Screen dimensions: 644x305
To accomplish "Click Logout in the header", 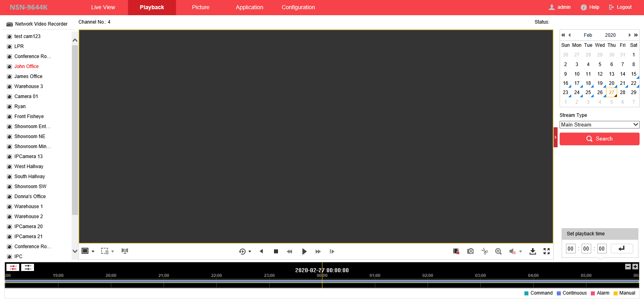I will click(620, 7).
